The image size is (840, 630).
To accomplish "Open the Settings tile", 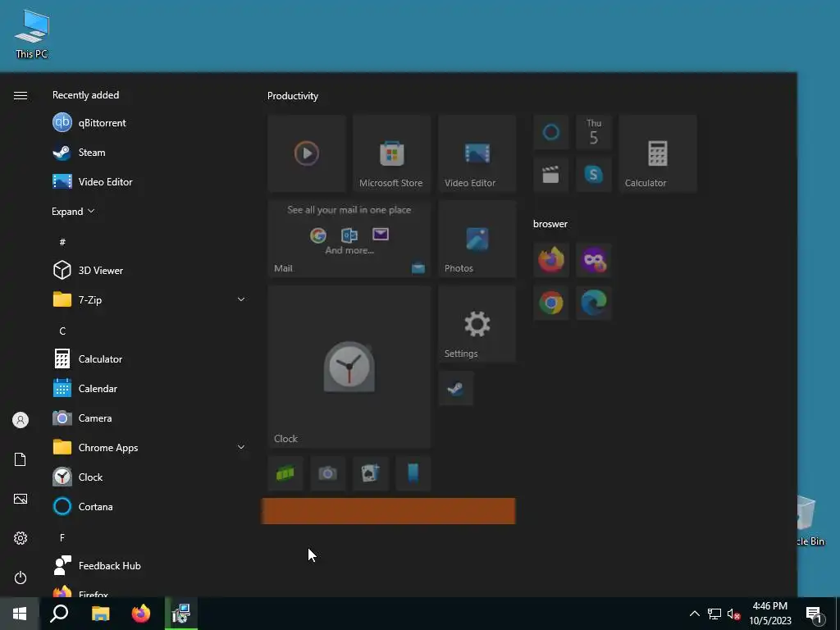I will coord(477,324).
